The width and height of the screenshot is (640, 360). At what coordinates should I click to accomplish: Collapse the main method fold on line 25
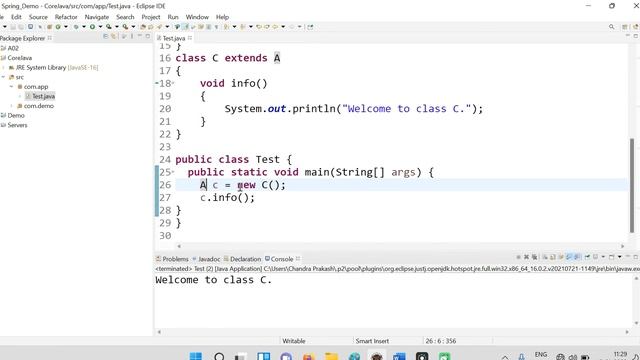click(173, 172)
